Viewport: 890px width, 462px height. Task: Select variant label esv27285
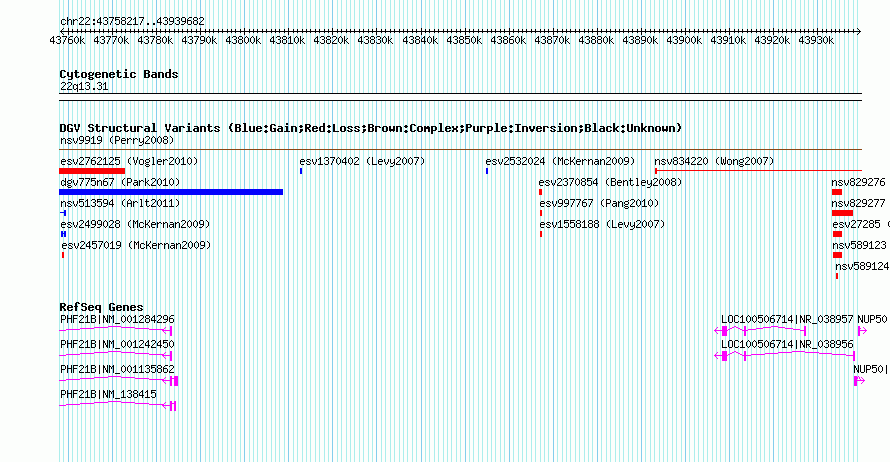857,224
